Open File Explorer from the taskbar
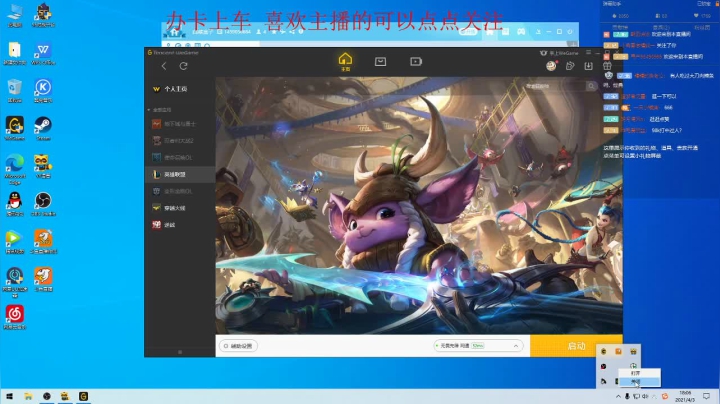 coord(28,396)
